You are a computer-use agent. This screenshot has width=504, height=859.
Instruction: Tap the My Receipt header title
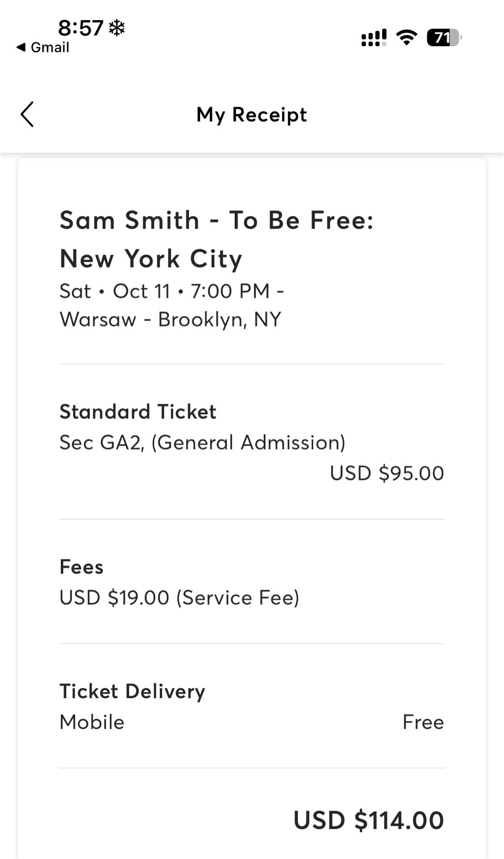(x=252, y=115)
